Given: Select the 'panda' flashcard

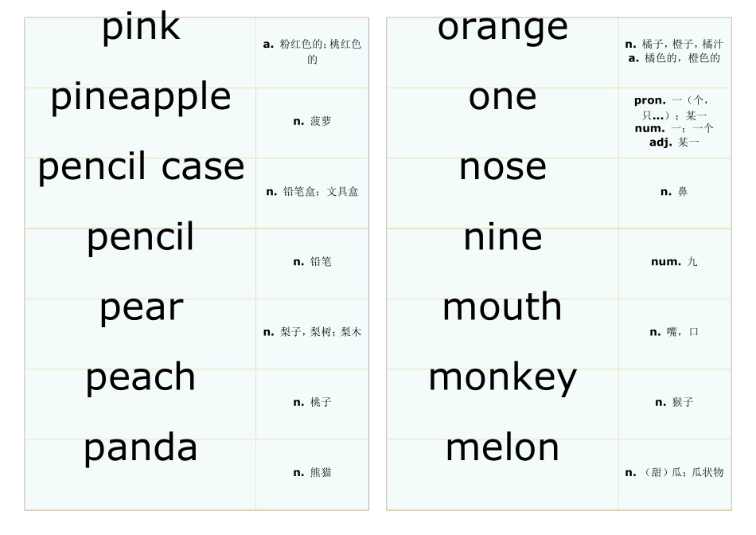Looking at the screenshot, I should (x=141, y=448).
